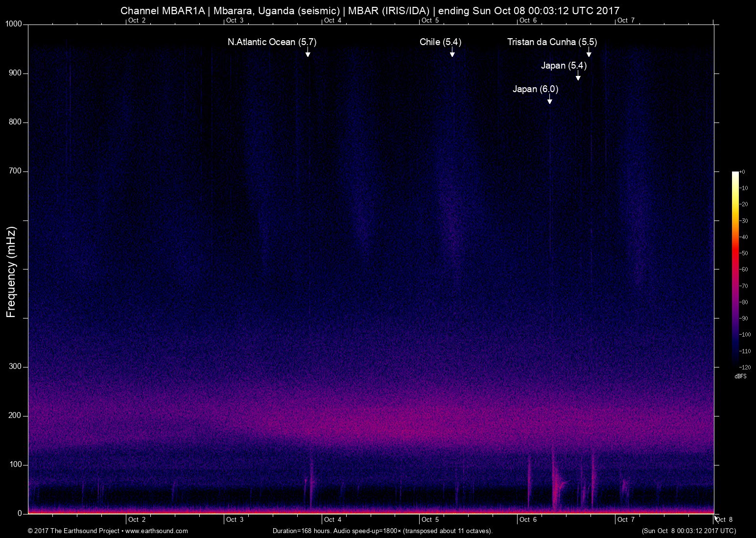Click the arrow below Japan (6.0) label

[549, 100]
